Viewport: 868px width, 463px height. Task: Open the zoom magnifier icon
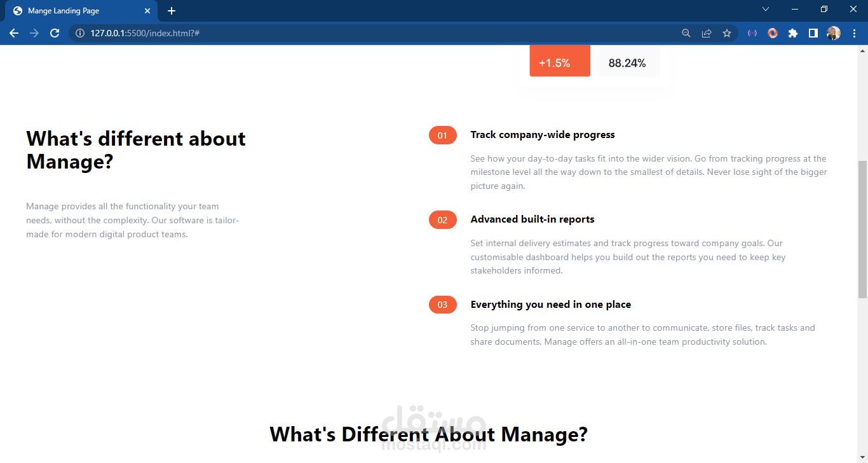pyautogui.click(x=686, y=33)
